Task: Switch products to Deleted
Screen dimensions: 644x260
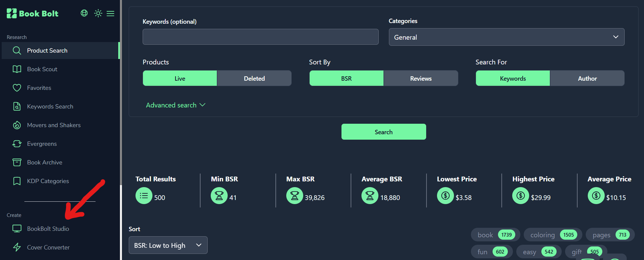Action: [254, 78]
